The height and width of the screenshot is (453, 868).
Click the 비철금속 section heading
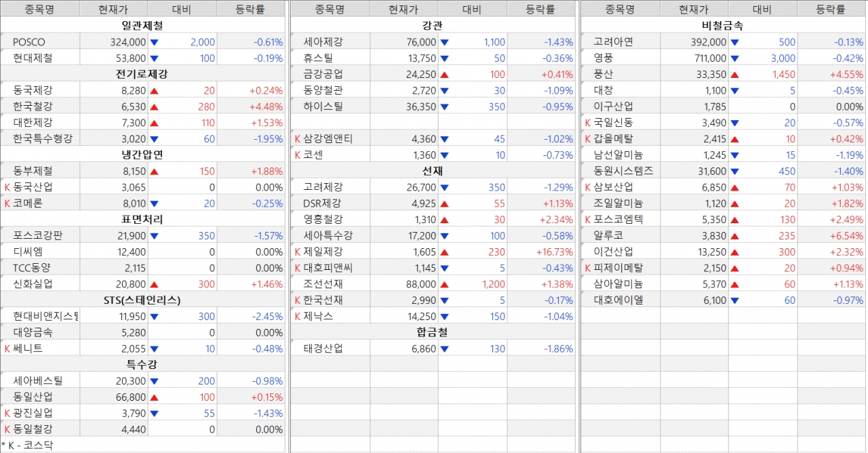(x=723, y=26)
